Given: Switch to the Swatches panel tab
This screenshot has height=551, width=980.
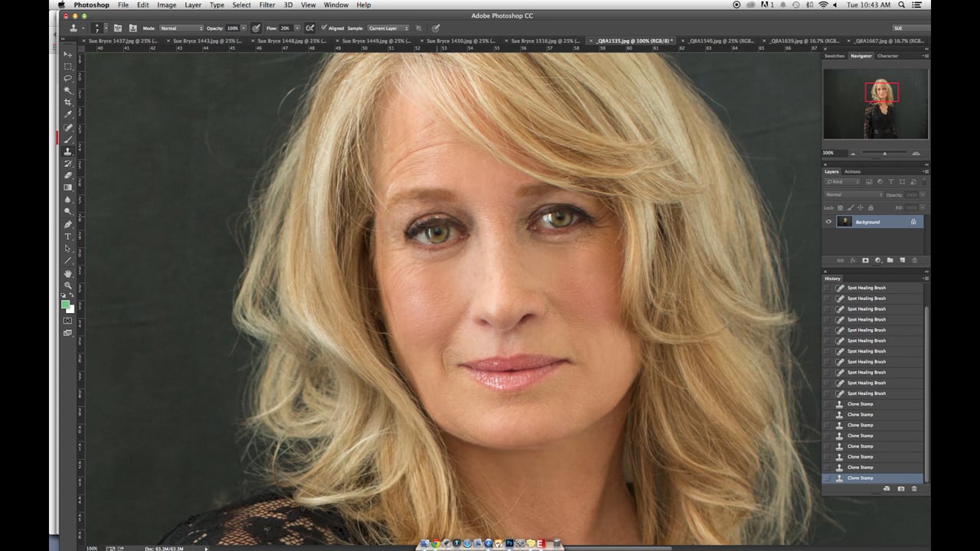Looking at the screenshot, I should (835, 56).
